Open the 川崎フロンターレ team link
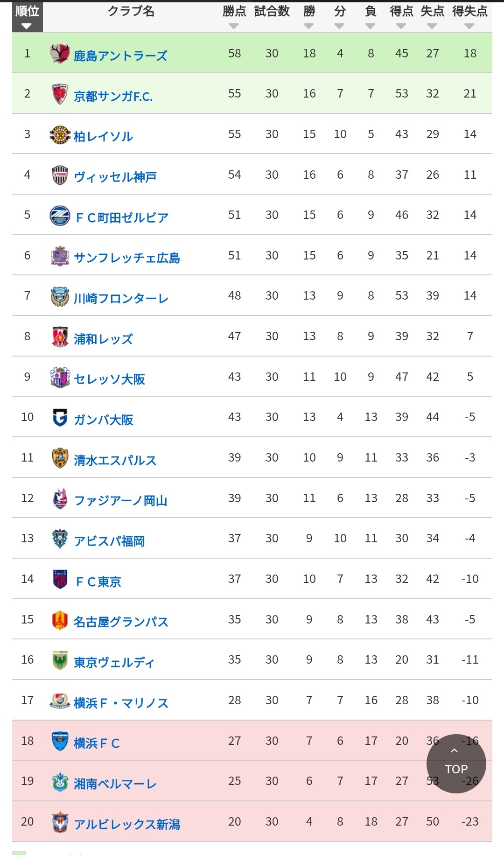This screenshot has width=504, height=855. (x=121, y=299)
